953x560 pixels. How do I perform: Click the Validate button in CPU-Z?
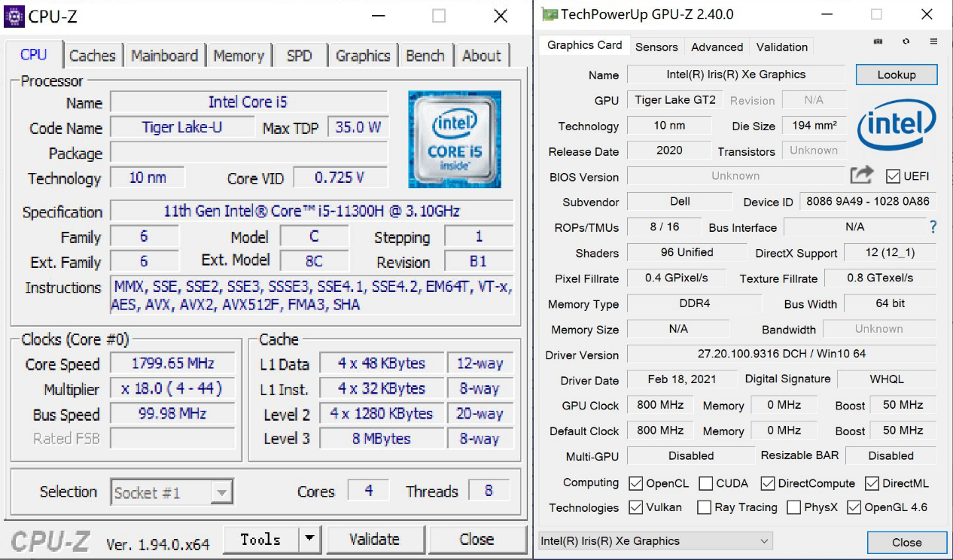click(x=374, y=539)
